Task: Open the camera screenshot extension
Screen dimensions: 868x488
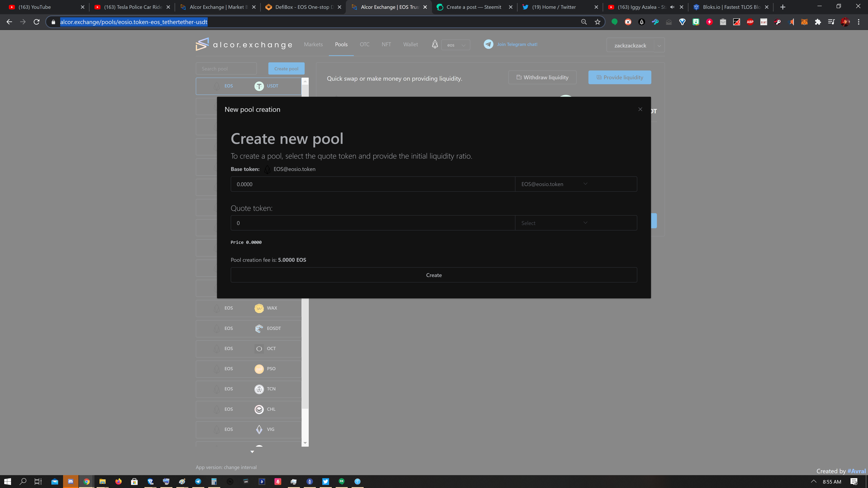Action: [x=628, y=22]
